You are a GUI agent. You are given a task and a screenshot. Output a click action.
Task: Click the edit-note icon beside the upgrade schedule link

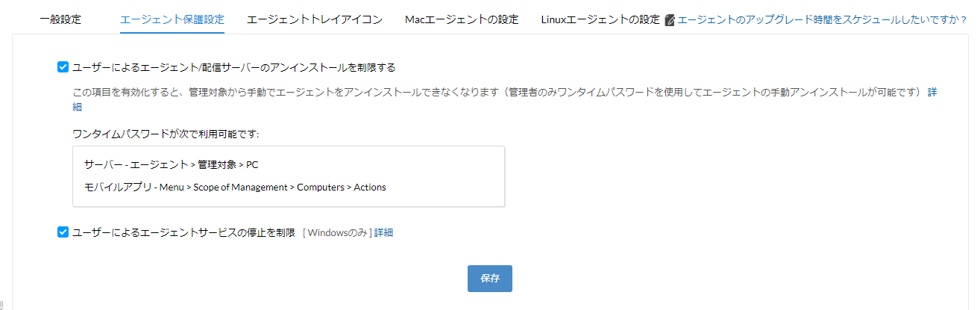coord(670,20)
